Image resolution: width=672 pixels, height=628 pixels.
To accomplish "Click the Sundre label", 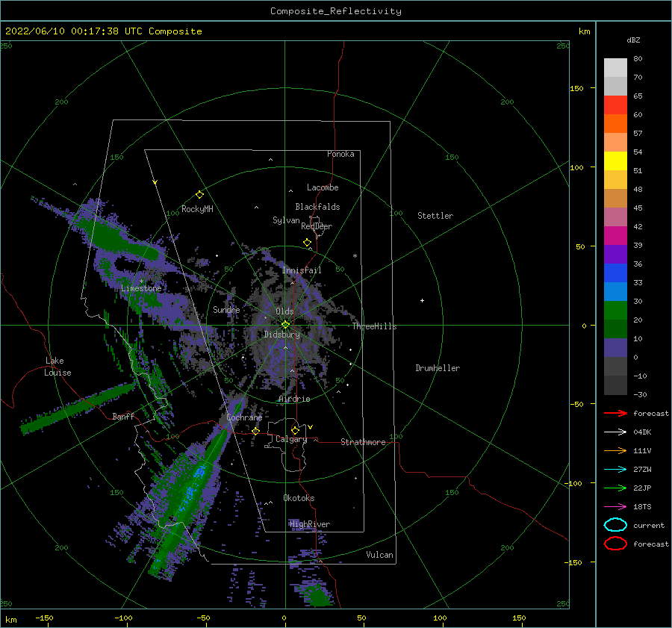I will [x=226, y=310].
